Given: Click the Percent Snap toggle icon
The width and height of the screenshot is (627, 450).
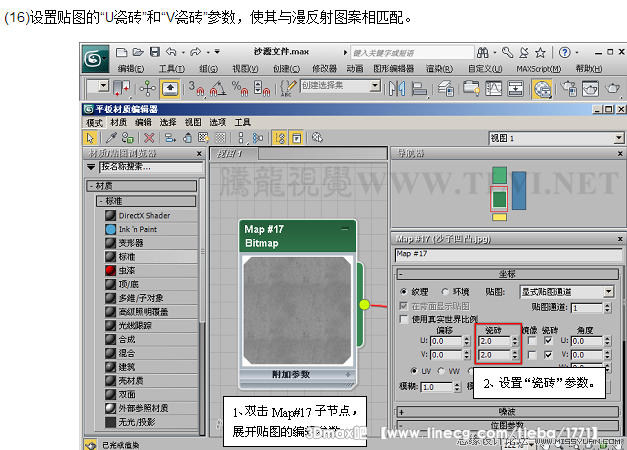Looking at the screenshot, I should [x=240, y=88].
